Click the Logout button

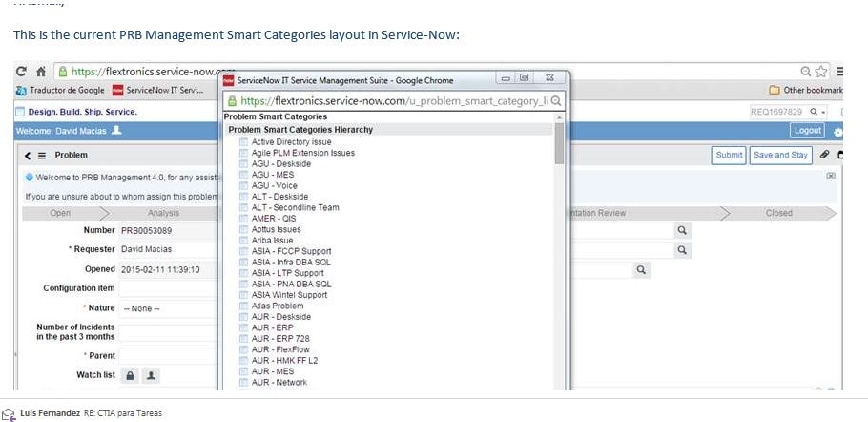(x=807, y=131)
